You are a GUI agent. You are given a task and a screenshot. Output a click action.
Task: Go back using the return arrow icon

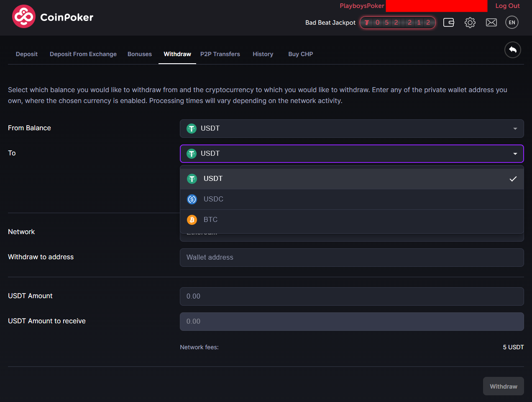click(513, 50)
